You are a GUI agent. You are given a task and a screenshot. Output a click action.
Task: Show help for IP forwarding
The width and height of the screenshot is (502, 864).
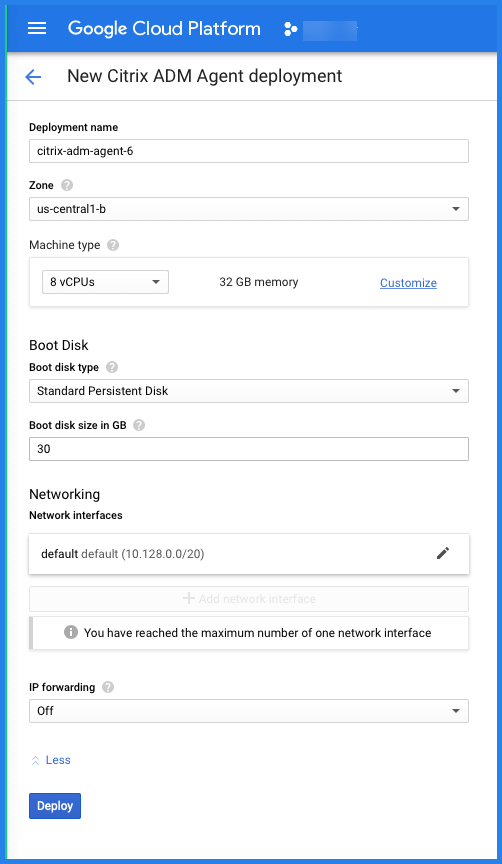[x=109, y=687]
